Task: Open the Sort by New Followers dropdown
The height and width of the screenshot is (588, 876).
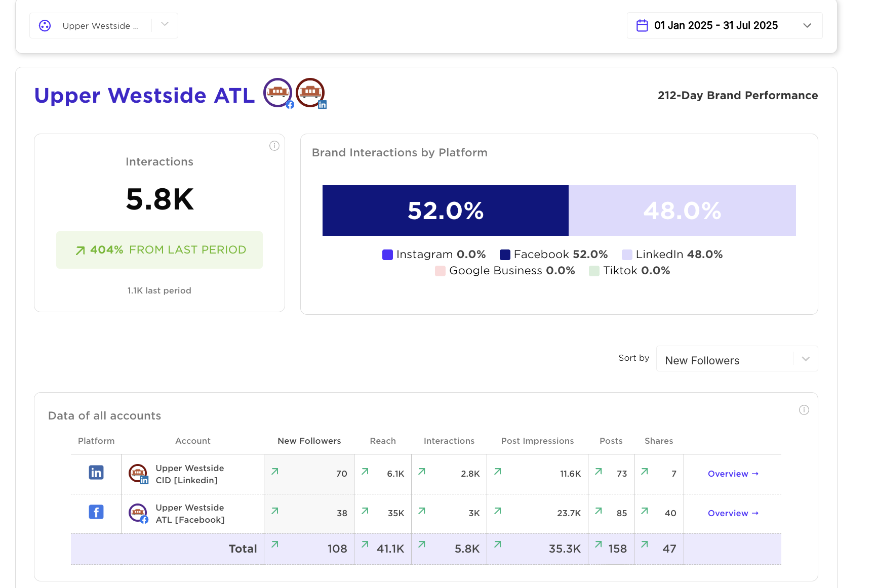Action: (x=737, y=359)
